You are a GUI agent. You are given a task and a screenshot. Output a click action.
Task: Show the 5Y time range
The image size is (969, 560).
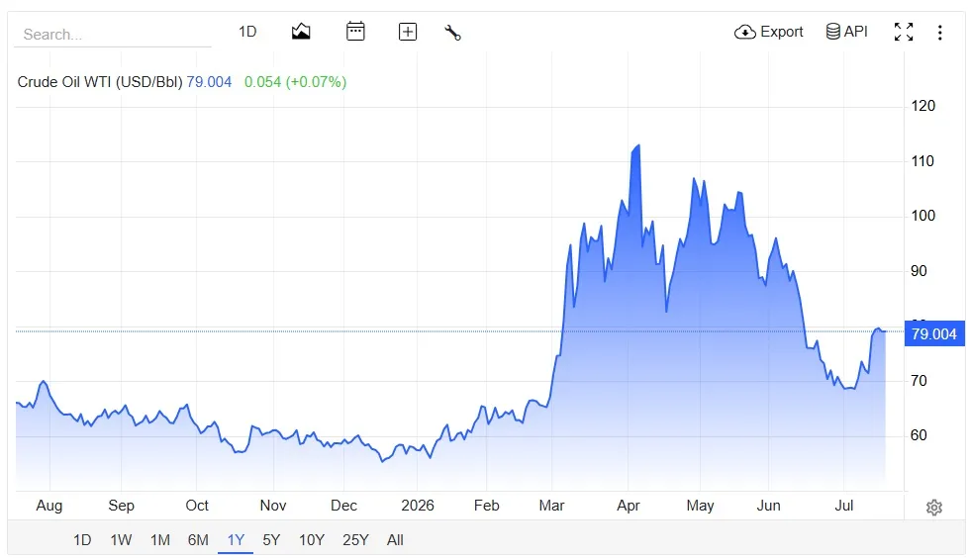coord(271,540)
